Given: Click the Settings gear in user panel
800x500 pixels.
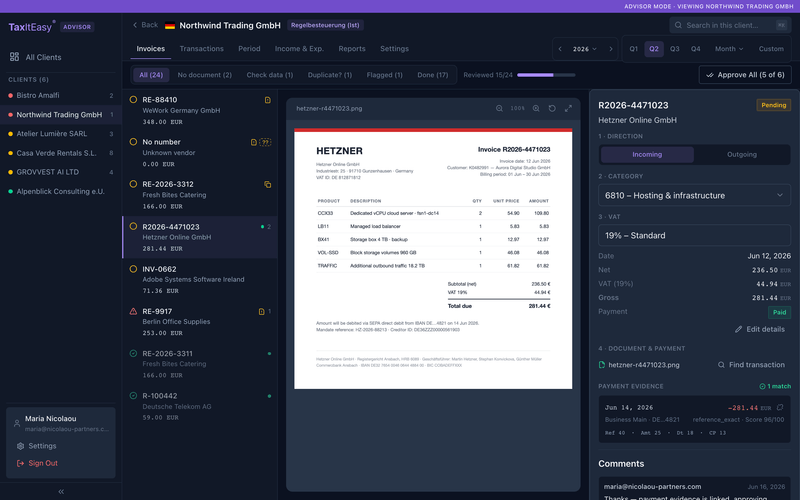Looking at the screenshot, I should click(x=20, y=446).
